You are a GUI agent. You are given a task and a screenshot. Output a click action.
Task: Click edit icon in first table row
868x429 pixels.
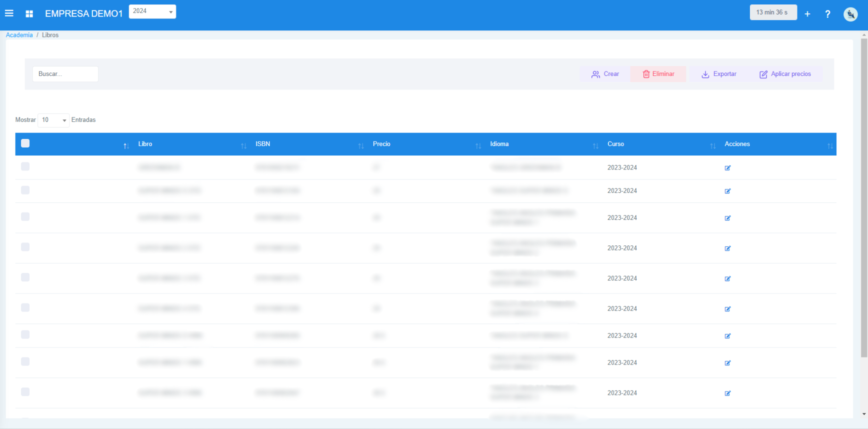click(728, 168)
